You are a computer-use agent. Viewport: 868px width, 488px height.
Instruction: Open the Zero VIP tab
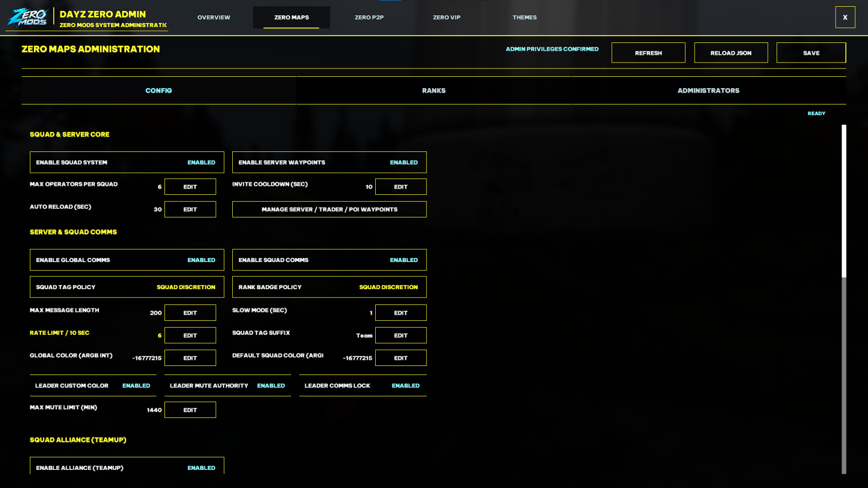[446, 18]
